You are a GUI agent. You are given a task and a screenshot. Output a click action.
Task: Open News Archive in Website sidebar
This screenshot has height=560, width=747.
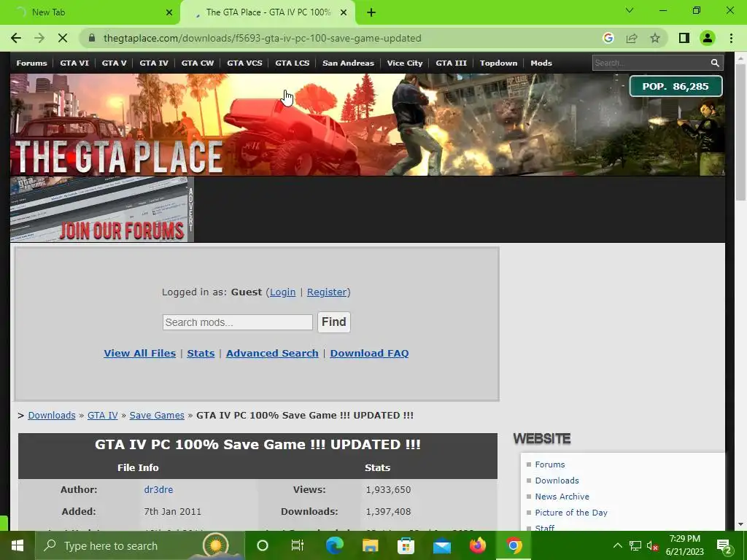pyautogui.click(x=562, y=496)
